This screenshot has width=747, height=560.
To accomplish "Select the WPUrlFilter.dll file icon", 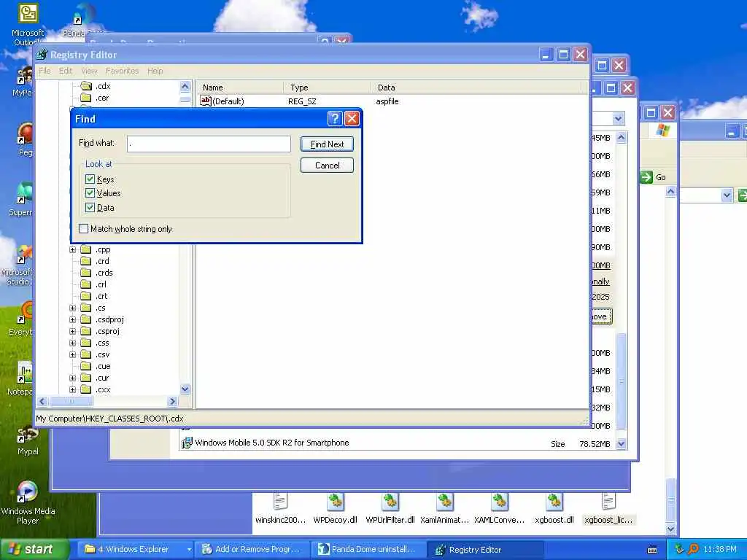I will pyautogui.click(x=390, y=502).
